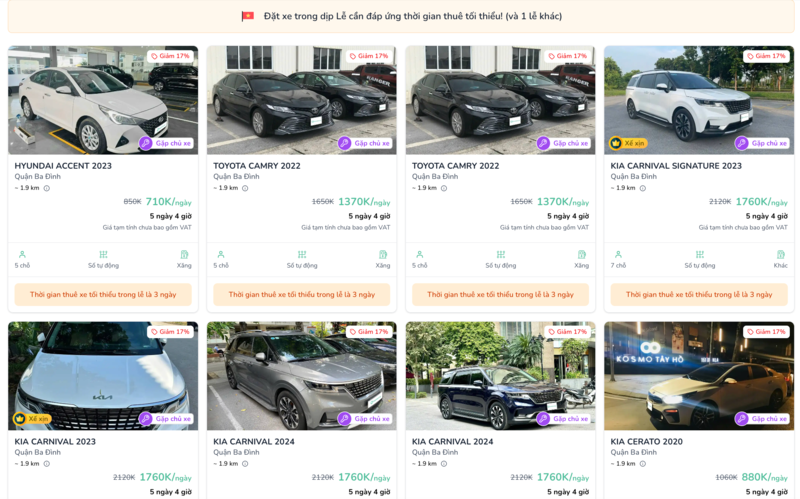Click the info icon beside Hyundai Accent distance

(x=46, y=188)
